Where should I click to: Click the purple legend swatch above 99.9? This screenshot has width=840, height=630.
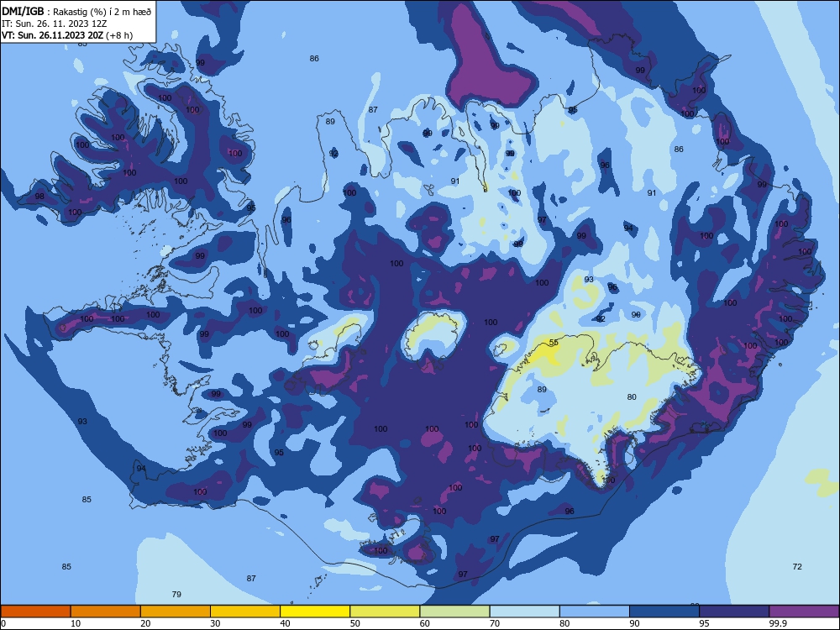(x=804, y=612)
